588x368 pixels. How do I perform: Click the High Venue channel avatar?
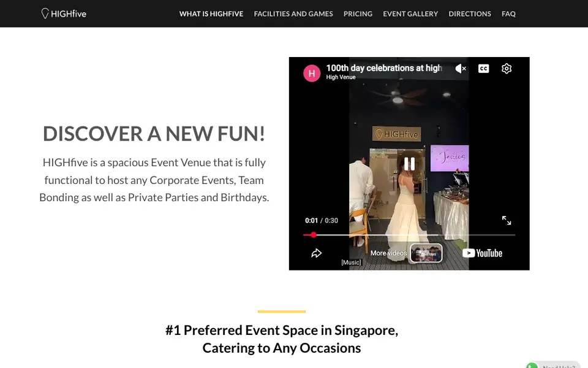coord(312,73)
